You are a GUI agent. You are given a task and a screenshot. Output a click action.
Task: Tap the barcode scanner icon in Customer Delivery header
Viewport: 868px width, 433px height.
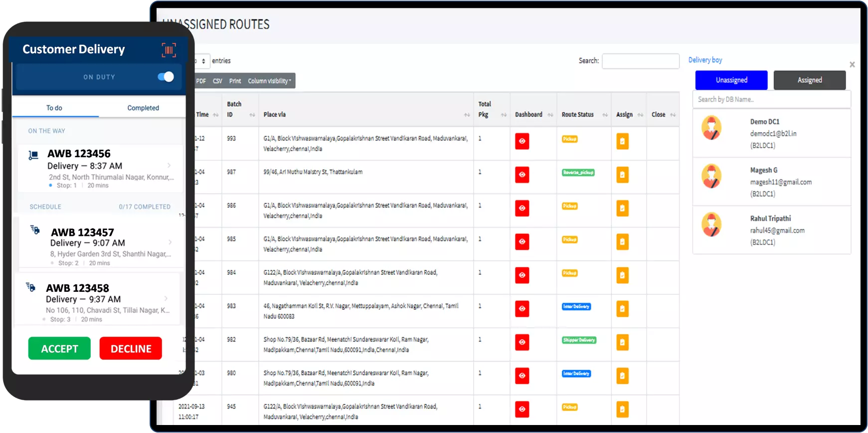169,50
